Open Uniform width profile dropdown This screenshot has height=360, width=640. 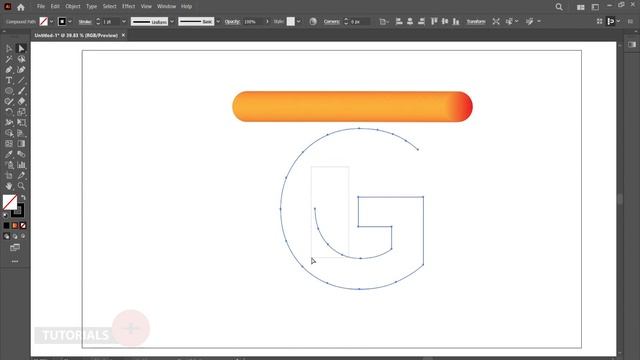(172, 22)
